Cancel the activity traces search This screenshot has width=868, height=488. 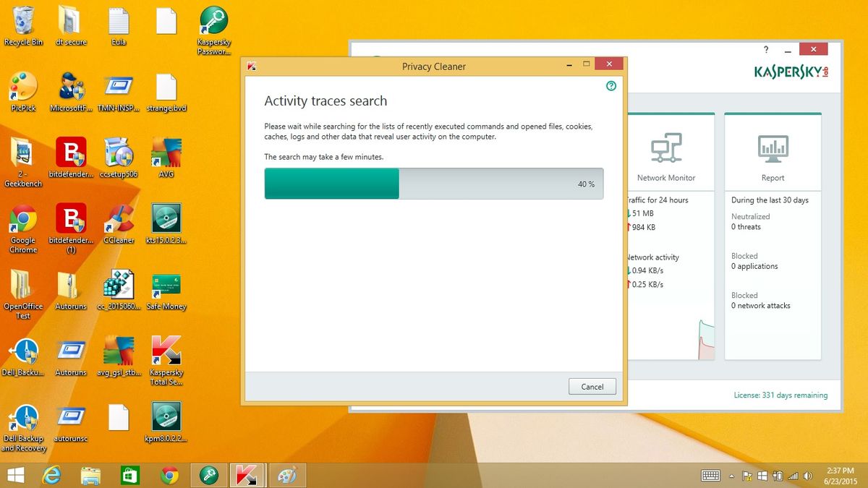coord(592,386)
